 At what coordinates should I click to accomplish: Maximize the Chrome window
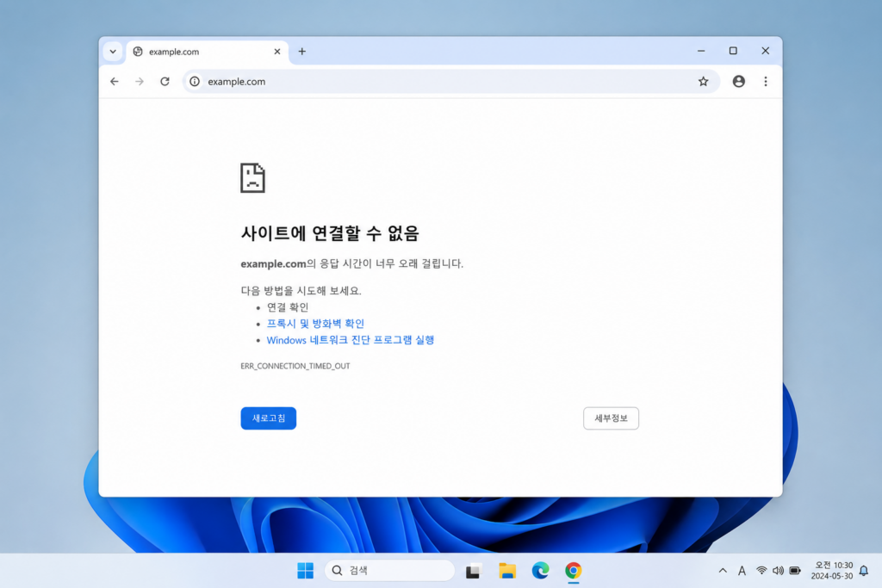733,51
